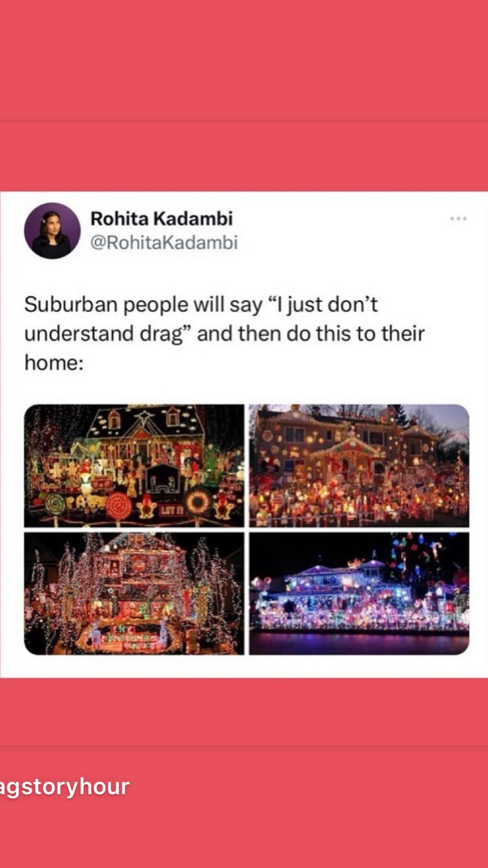The image size is (488, 868).
Task: Open the three-dot more options menu
Action: click(x=458, y=219)
